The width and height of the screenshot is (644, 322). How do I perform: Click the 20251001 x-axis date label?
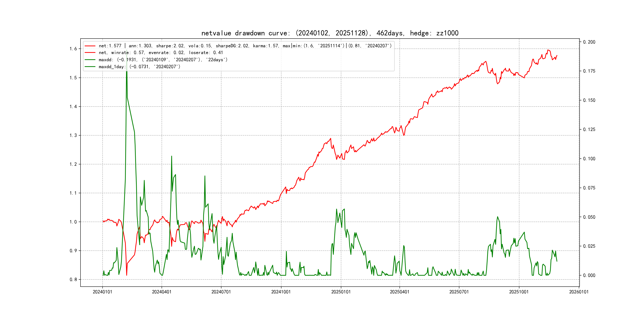coord(519,292)
